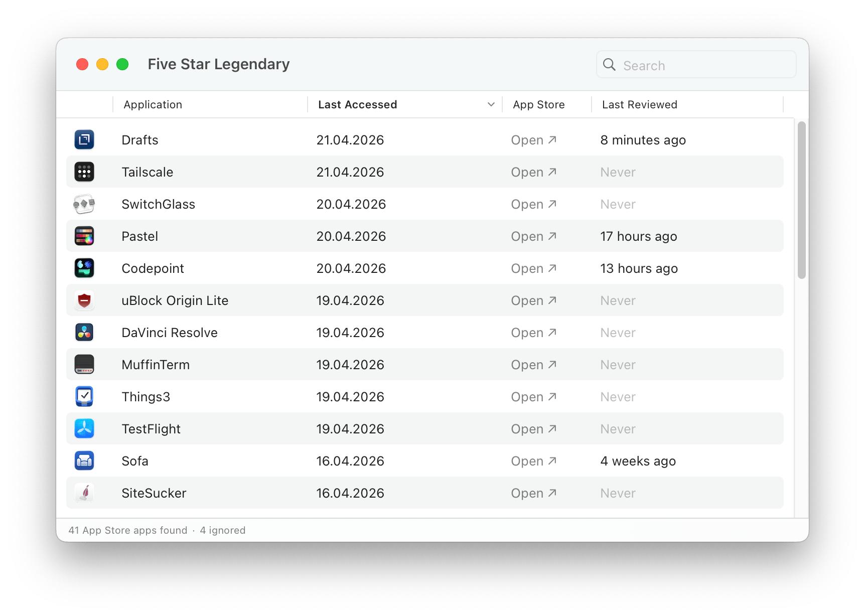Click the Sofa app icon
This screenshot has height=616, width=865.
pos(84,460)
